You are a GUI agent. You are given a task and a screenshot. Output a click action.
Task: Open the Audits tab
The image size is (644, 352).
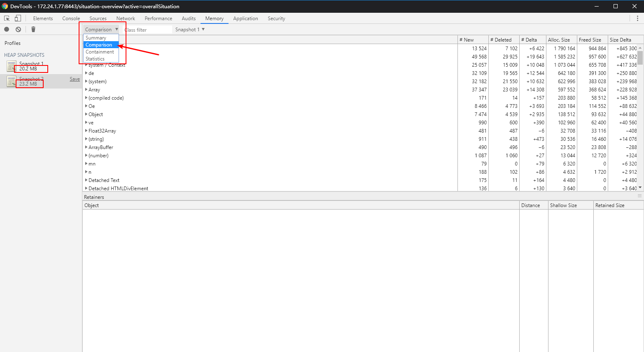(189, 19)
